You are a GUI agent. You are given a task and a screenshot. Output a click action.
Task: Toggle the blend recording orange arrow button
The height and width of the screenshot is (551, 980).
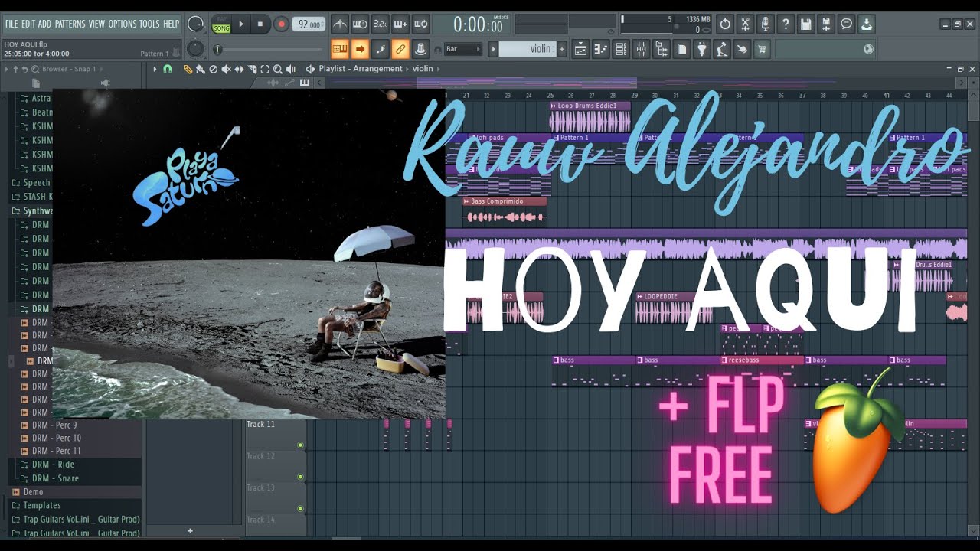pos(360,50)
